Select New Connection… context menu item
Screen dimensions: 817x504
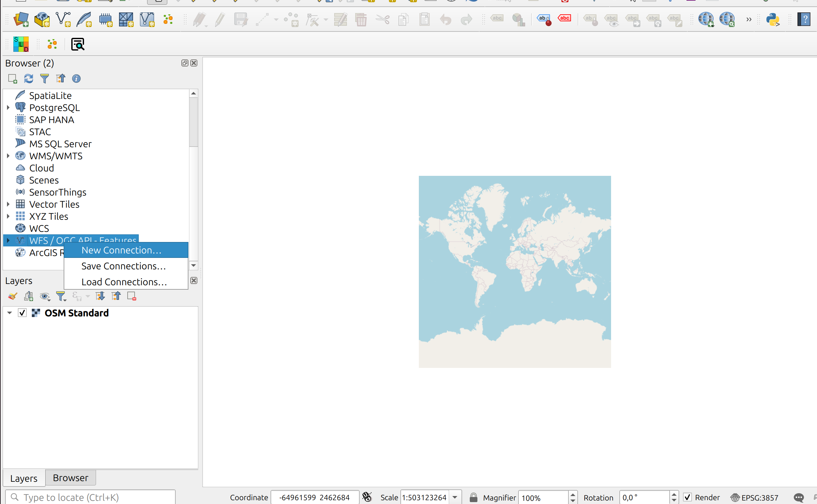tap(122, 250)
